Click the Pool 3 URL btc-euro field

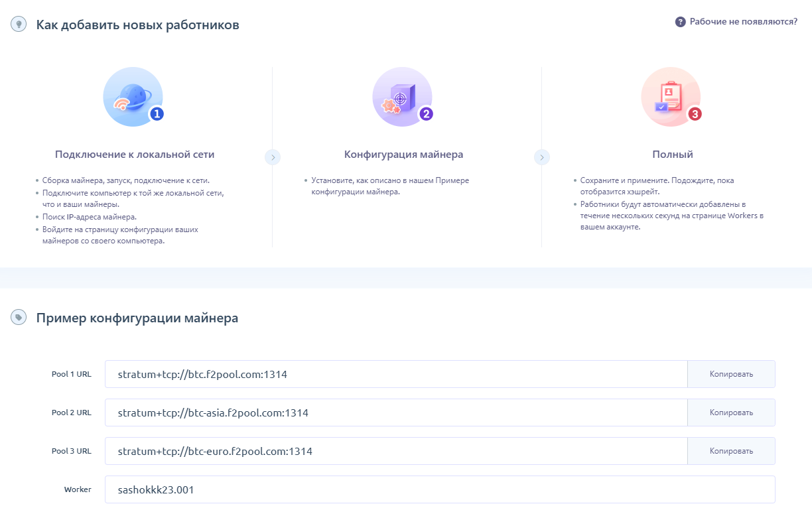[395, 451]
